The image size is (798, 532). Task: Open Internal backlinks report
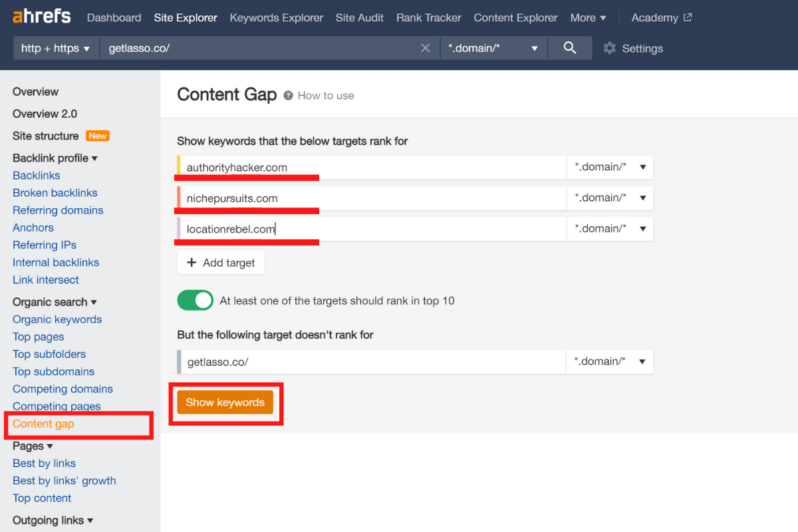pyautogui.click(x=56, y=263)
